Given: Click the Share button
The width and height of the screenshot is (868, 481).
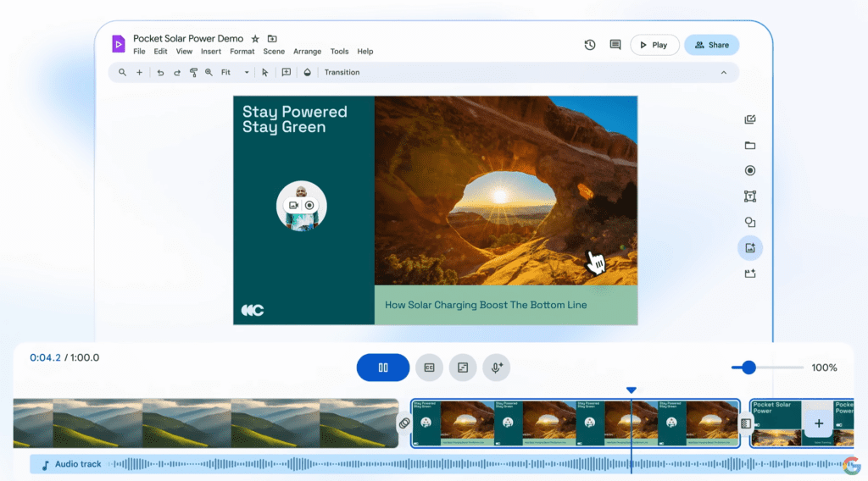Looking at the screenshot, I should (x=712, y=45).
